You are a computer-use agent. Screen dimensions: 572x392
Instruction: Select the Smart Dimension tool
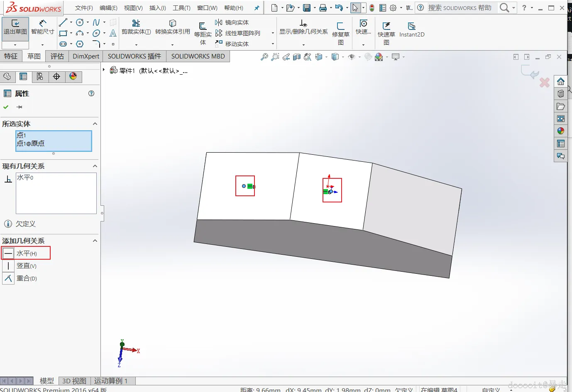point(42,27)
